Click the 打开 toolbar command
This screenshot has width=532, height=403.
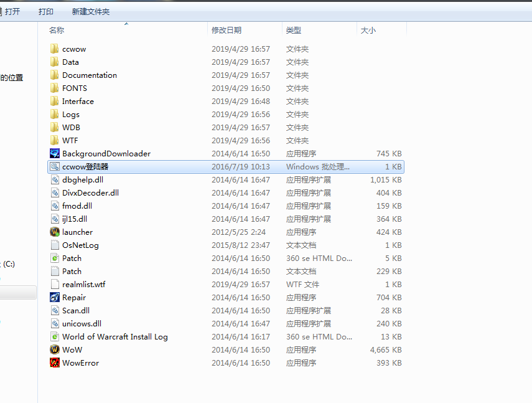pos(12,11)
